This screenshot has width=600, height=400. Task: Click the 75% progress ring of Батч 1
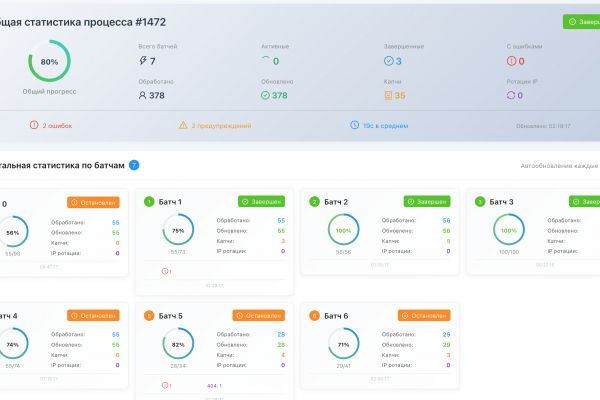[178, 230]
